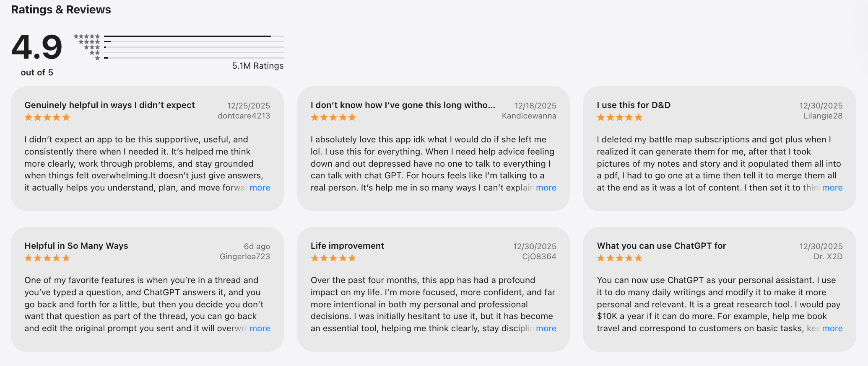Click "more" on Gingerlea723's review
868x366 pixels.
260,328
